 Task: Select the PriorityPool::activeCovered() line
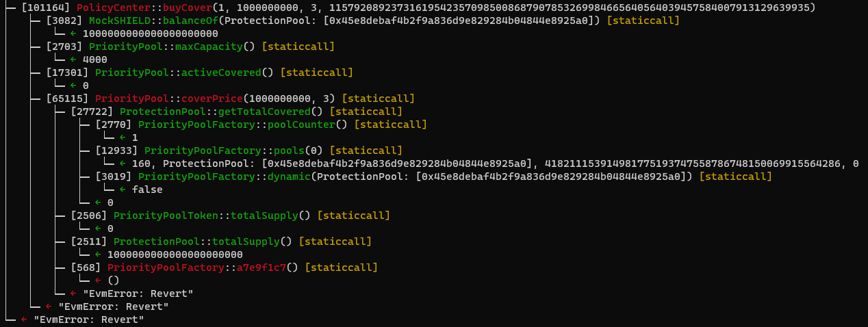[x=199, y=73]
